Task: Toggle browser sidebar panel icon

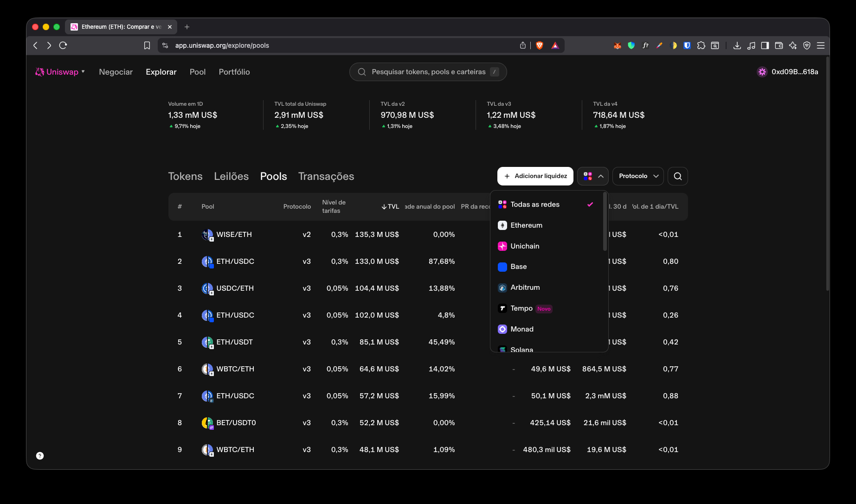Action: coord(765,45)
